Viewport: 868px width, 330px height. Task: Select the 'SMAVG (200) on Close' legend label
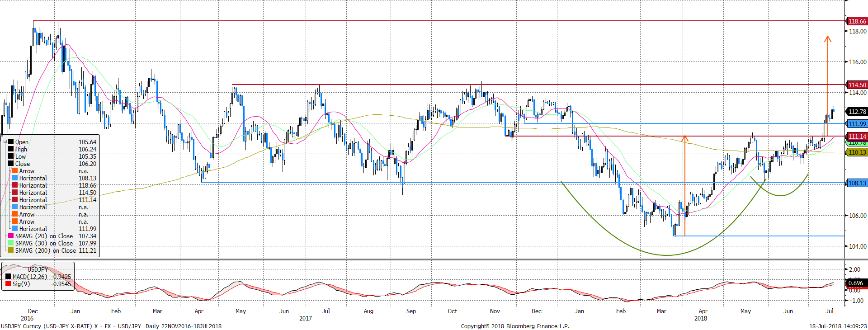[46, 250]
